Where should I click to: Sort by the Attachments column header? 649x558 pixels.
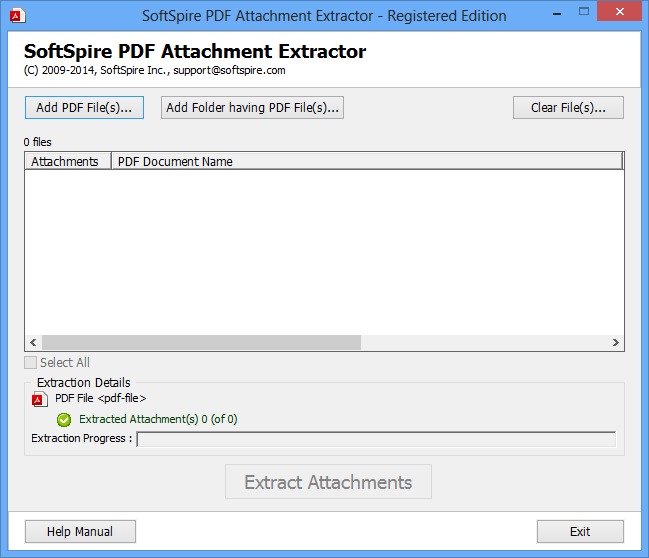[65, 161]
